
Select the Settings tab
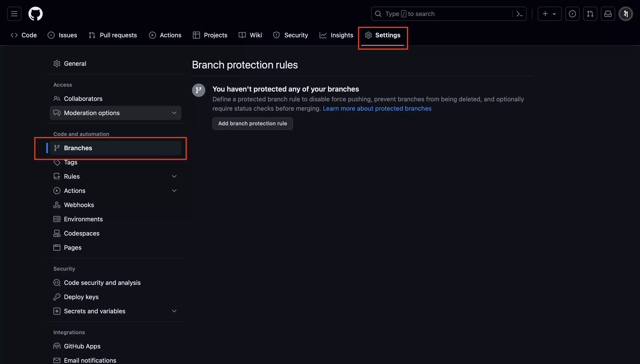click(x=383, y=35)
